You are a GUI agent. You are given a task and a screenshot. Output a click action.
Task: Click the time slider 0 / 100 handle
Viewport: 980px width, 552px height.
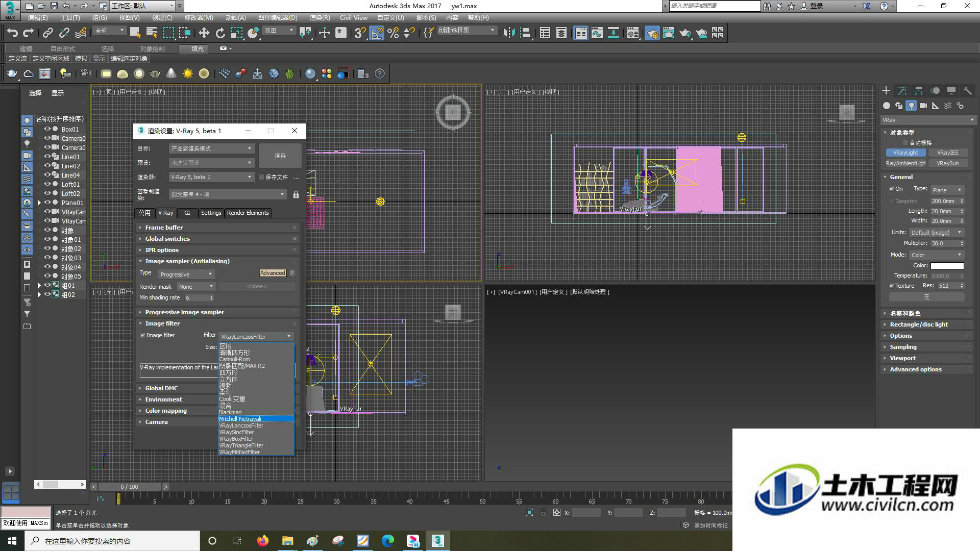click(x=130, y=487)
